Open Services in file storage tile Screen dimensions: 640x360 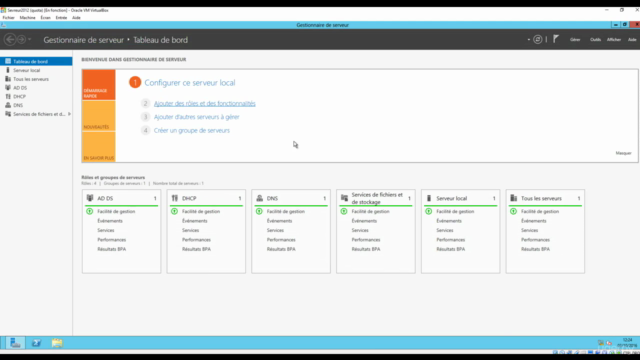[360, 230]
